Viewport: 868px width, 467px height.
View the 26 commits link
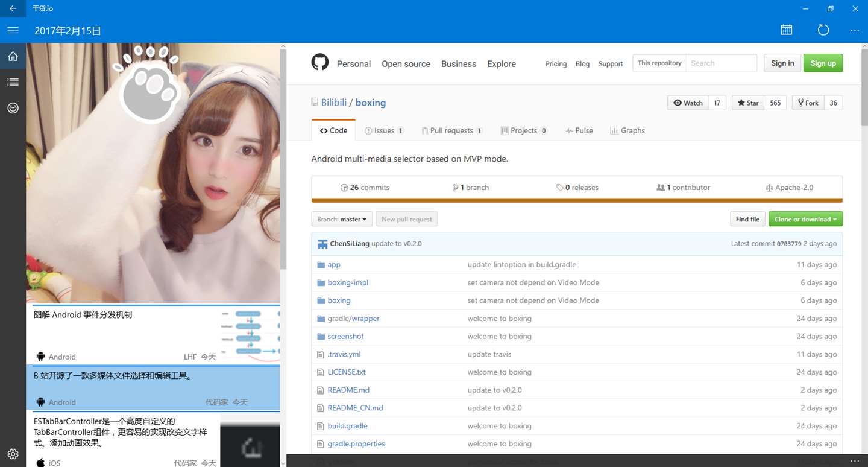[x=365, y=188]
